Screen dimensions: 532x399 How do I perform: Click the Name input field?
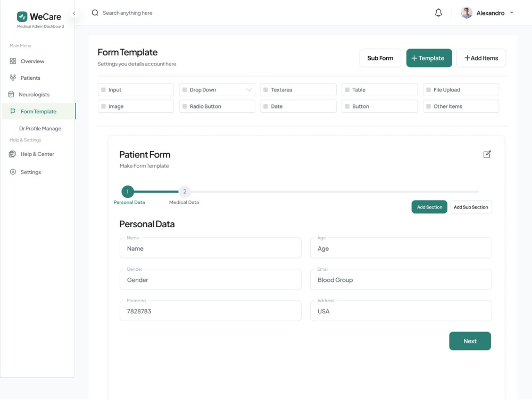[210, 248]
